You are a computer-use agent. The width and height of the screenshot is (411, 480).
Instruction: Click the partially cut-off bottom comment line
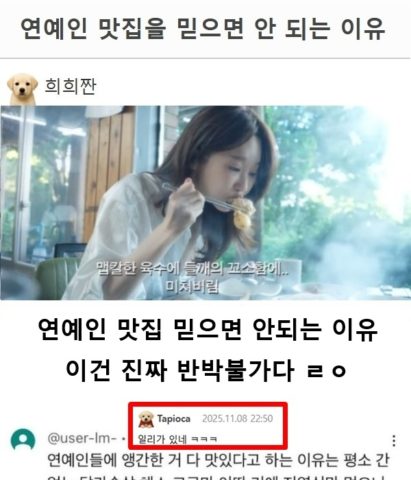[218, 477]
